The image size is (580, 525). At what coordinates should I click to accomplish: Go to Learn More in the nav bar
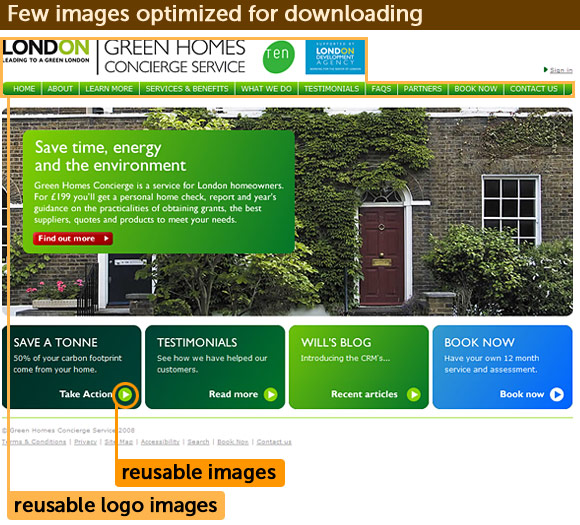tap(109, 89)
